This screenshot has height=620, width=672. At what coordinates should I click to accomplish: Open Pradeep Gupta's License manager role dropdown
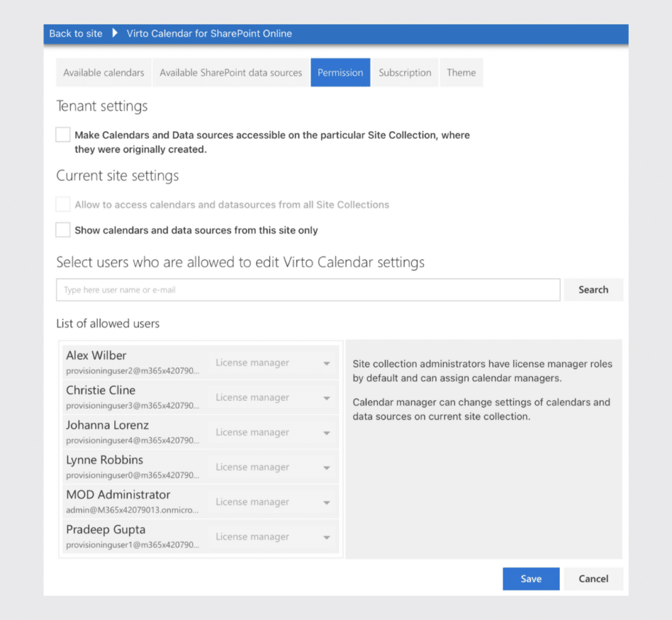click(x=272, y=537)
